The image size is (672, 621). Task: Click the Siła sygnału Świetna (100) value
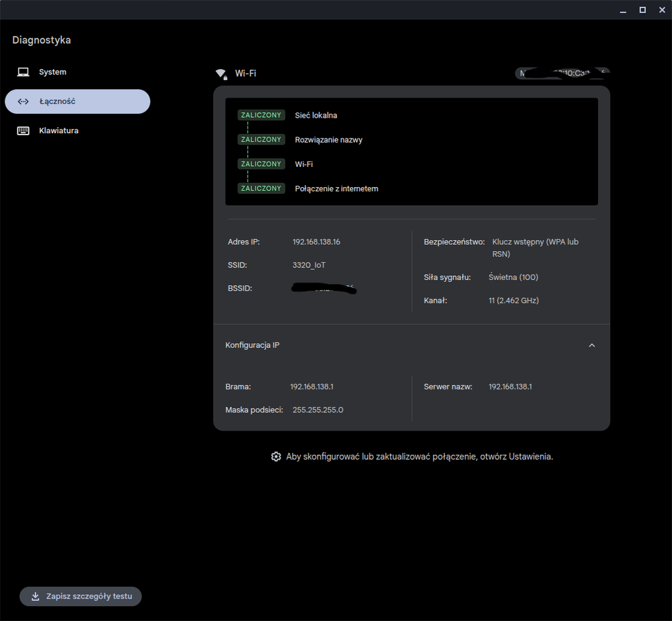tap(513, 277)
